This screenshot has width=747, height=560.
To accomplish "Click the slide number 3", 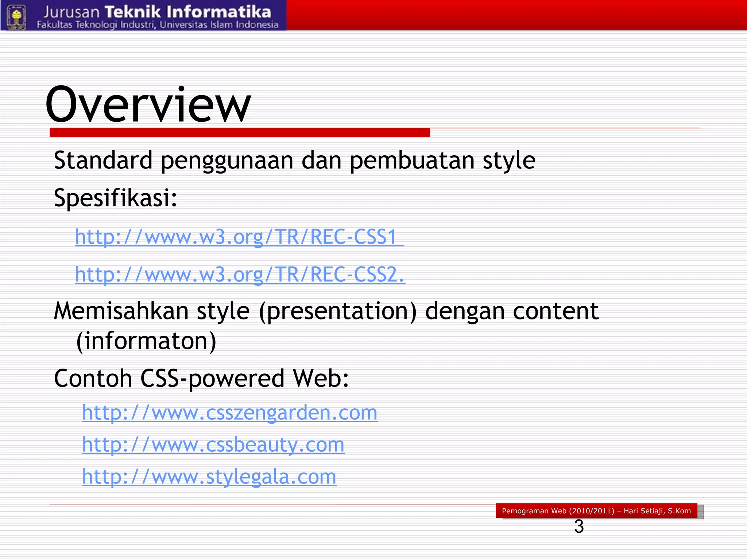I will 579,526.
